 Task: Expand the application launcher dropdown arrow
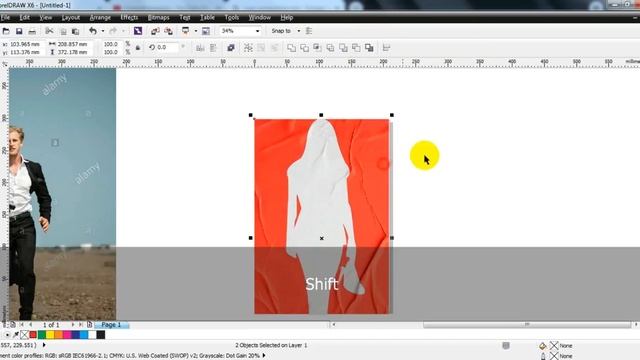point(196,31)
